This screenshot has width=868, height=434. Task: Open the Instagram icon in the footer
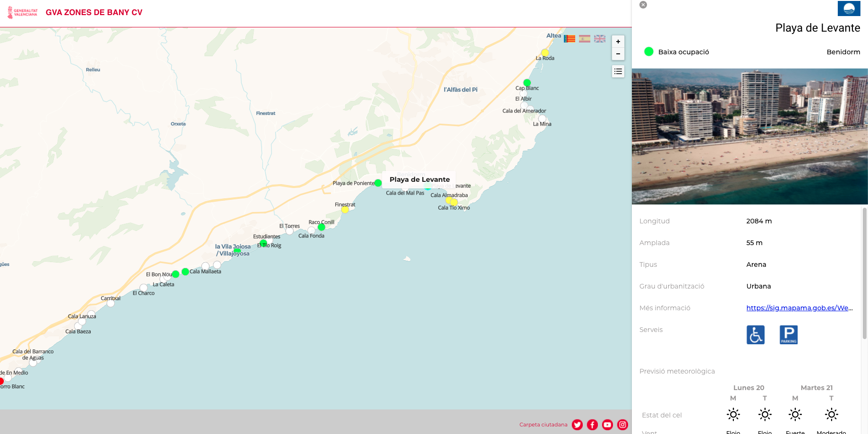(622, 425)
